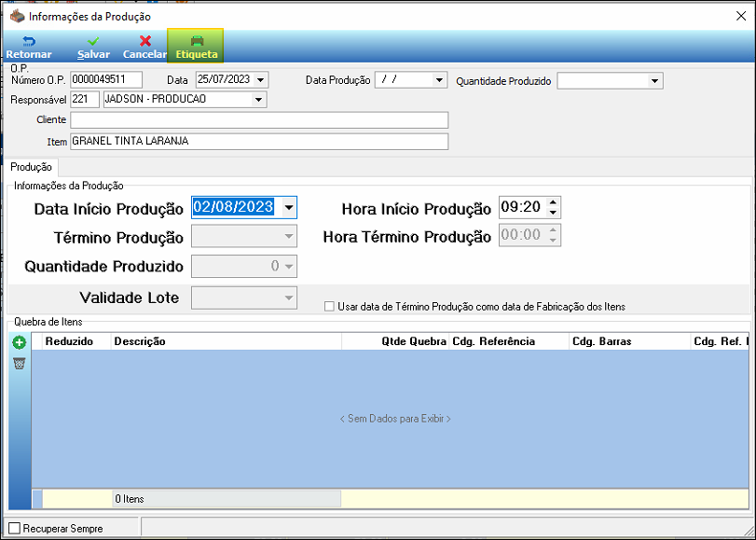The image size is (756, 540).
Task: Save with the Salvar green checkmark
Action: pyautogui.click(x=93, y=48)
